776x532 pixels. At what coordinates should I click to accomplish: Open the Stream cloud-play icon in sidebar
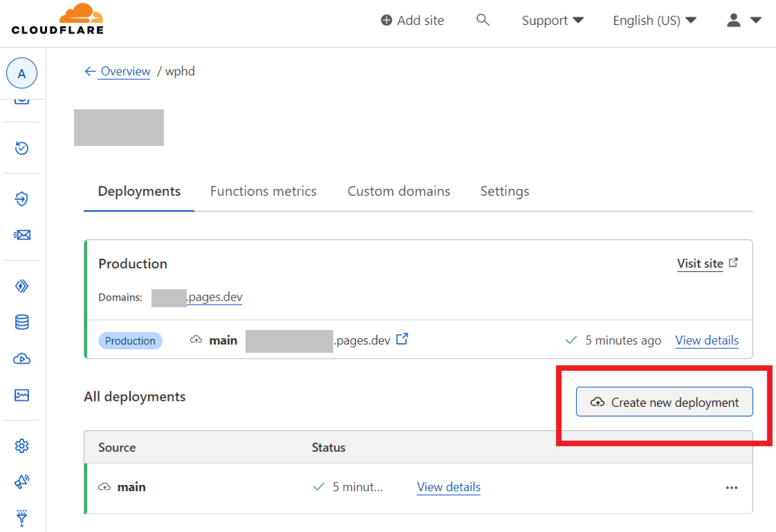22,359
